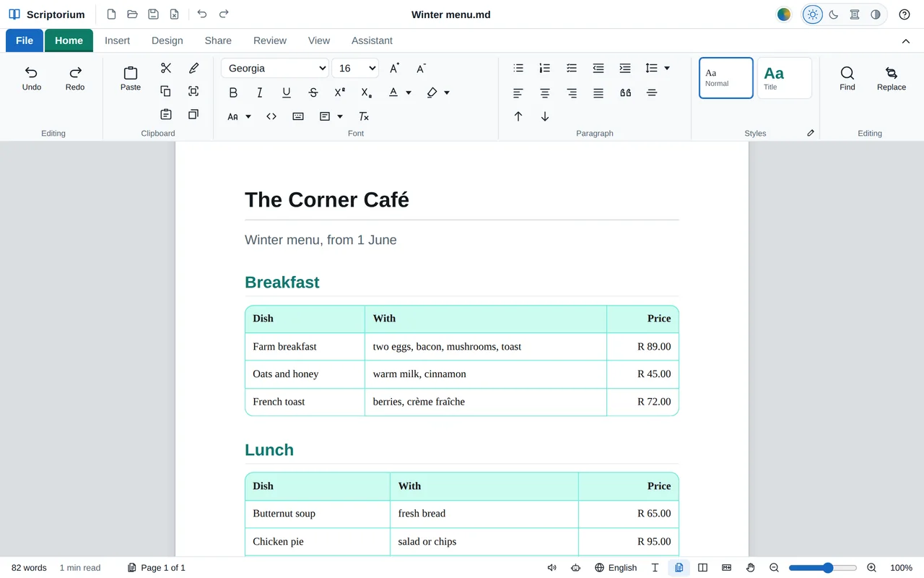
Task: Move paragraph down with the down arrow
Action: [545, 116]
